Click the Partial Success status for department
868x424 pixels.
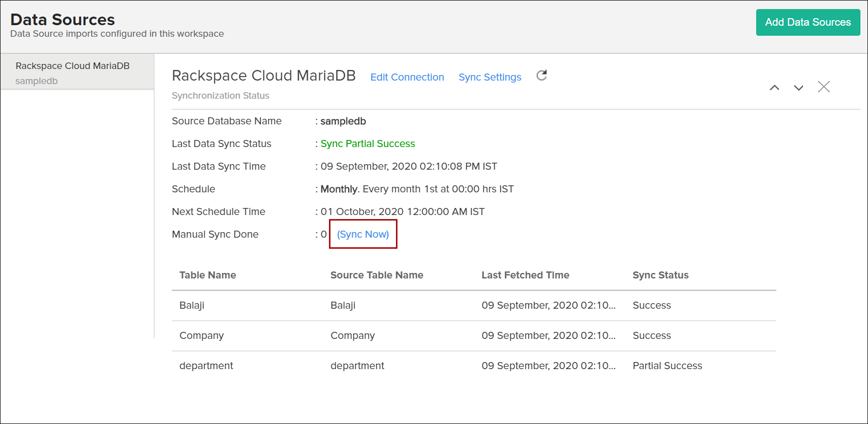pos(667,366)
